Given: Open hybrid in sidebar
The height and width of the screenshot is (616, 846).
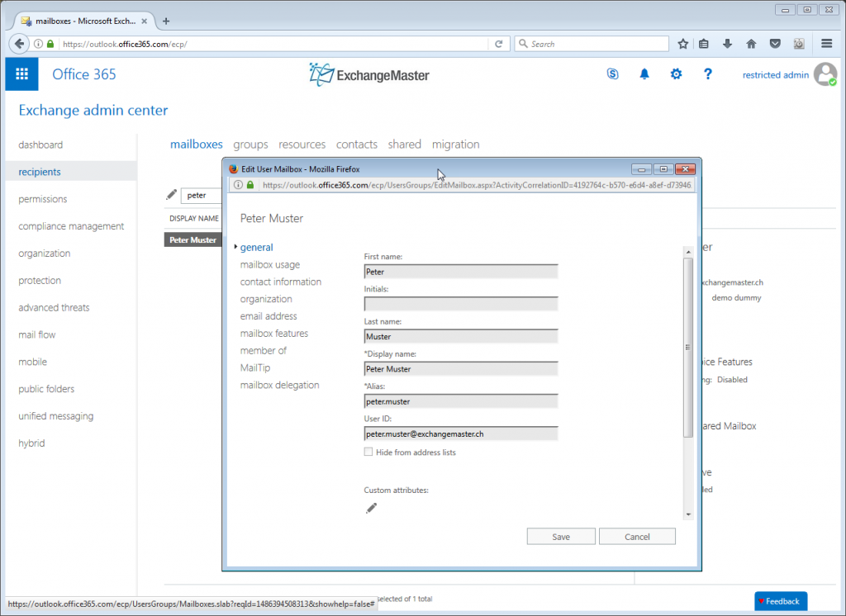Looking at the screenshot, I should coord(31,443).
